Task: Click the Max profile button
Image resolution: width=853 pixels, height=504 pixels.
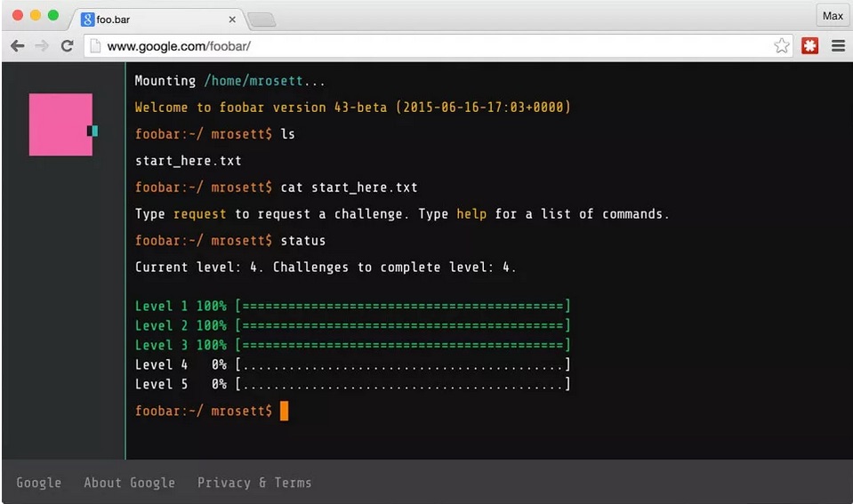Action: coord(832,16)
